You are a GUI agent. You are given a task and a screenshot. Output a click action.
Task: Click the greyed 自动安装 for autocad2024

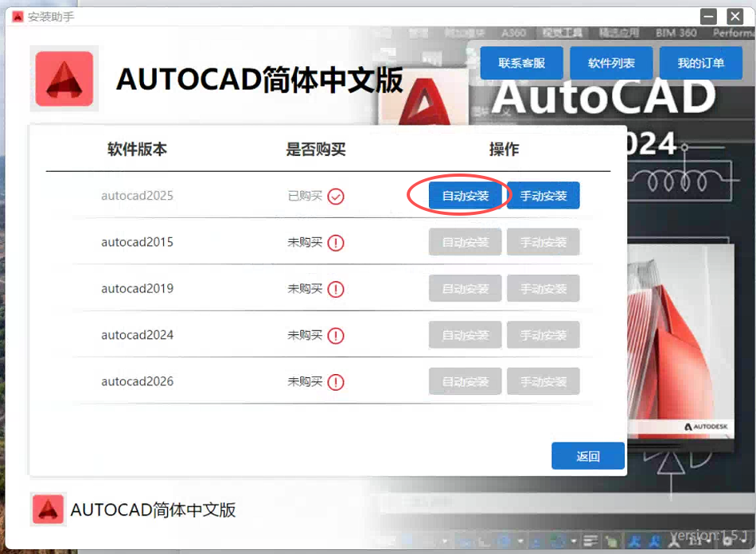tap(465, 335)
